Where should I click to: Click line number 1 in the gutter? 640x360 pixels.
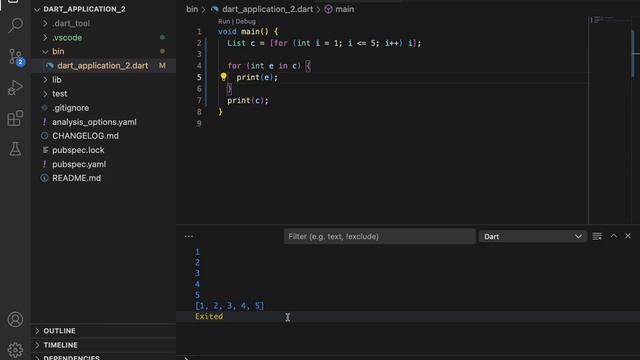coord(199,31)
